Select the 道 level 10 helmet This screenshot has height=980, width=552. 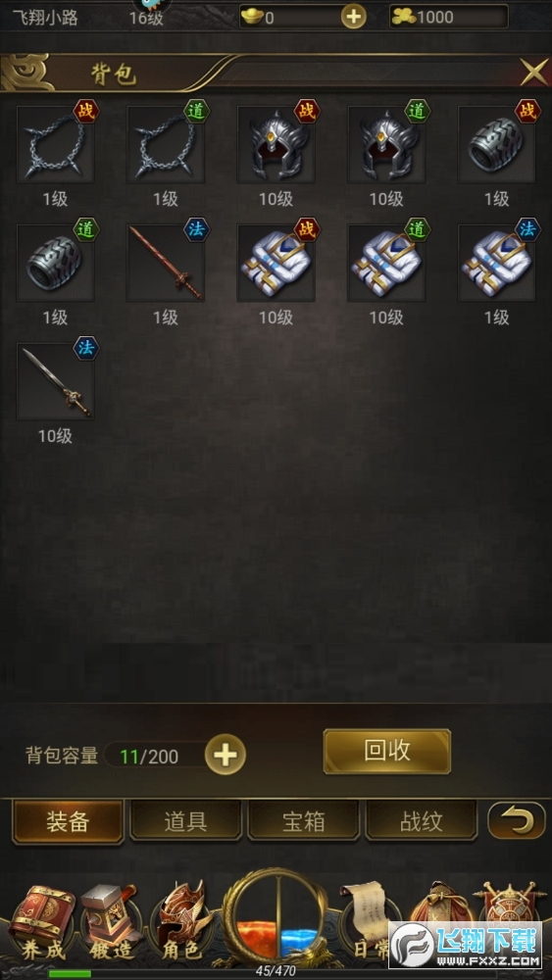coord(386,144)
